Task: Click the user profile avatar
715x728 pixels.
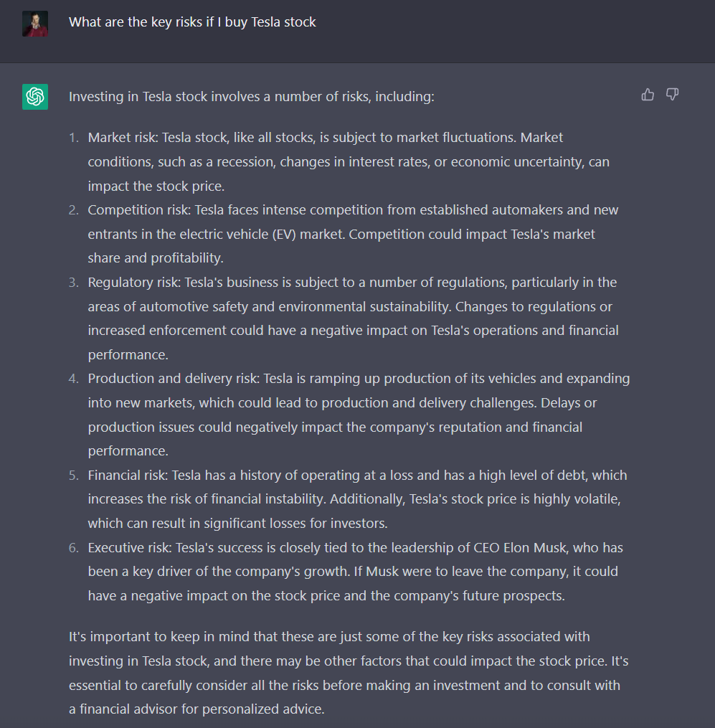Action: tap(35, 24)
